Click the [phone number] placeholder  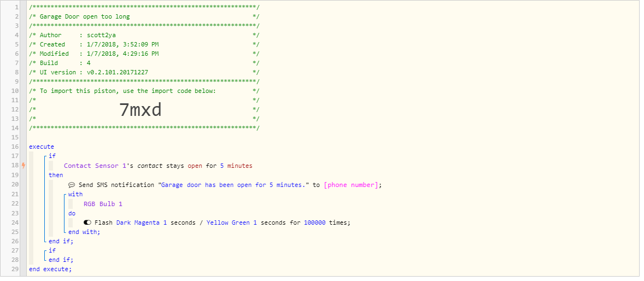click(350, 185)
